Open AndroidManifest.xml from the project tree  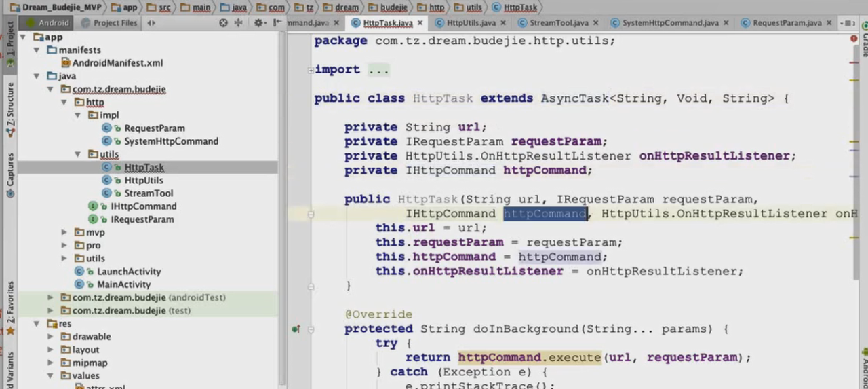(x=117, y=63)
